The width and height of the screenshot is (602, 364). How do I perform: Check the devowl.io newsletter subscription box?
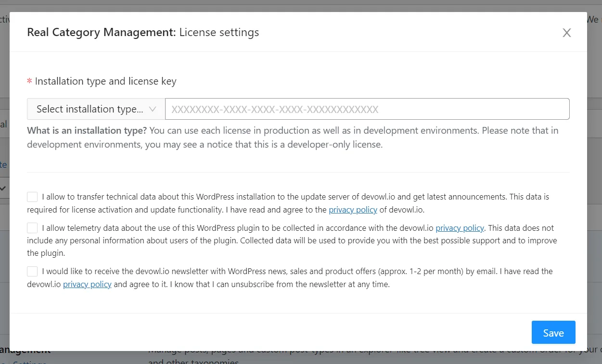(32, 271)
